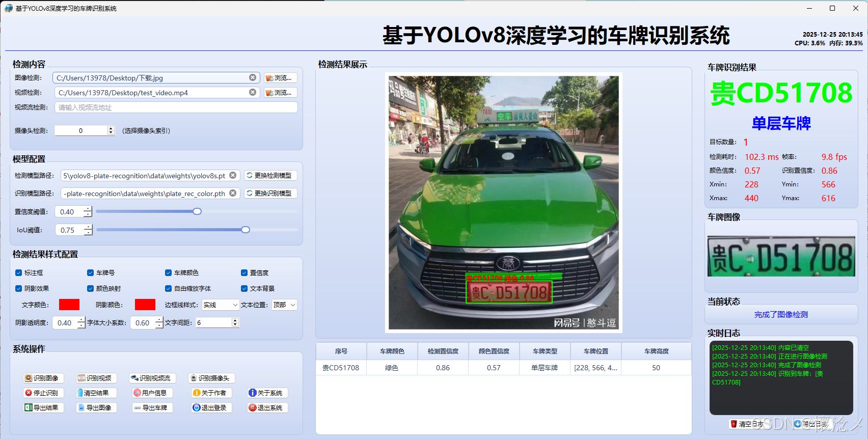Clear the recognition model path

pyautogui.click(x=233, y=193)
